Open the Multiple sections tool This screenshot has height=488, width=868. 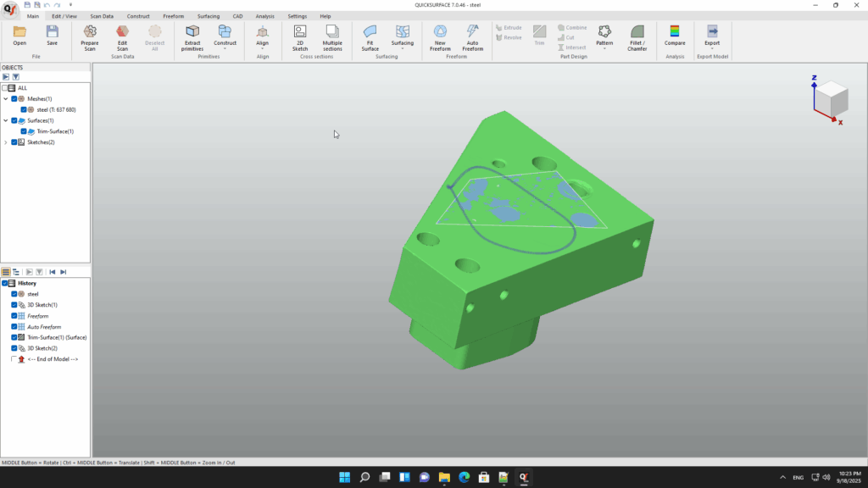click(x=332, y=31)
